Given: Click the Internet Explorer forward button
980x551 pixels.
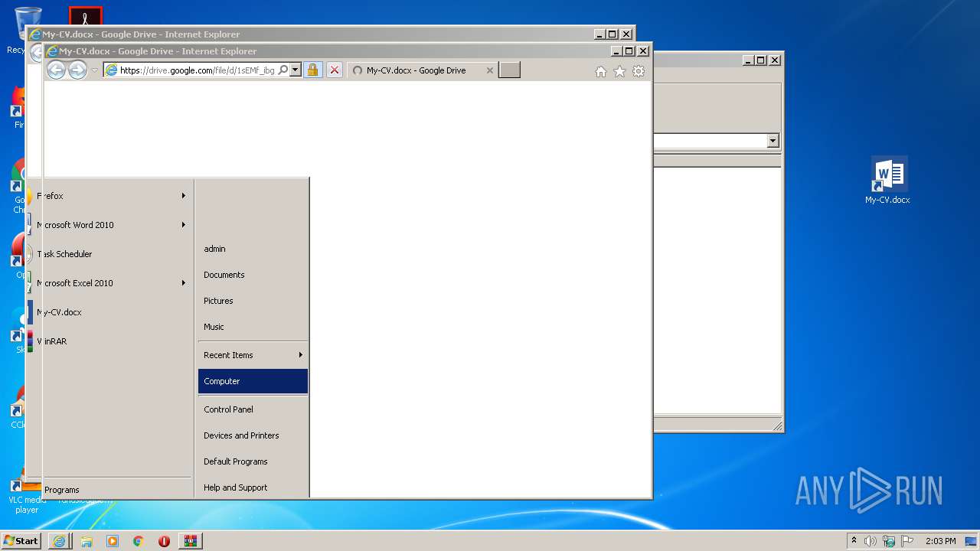Looking at the screenshot, I should tap(77, 70).
